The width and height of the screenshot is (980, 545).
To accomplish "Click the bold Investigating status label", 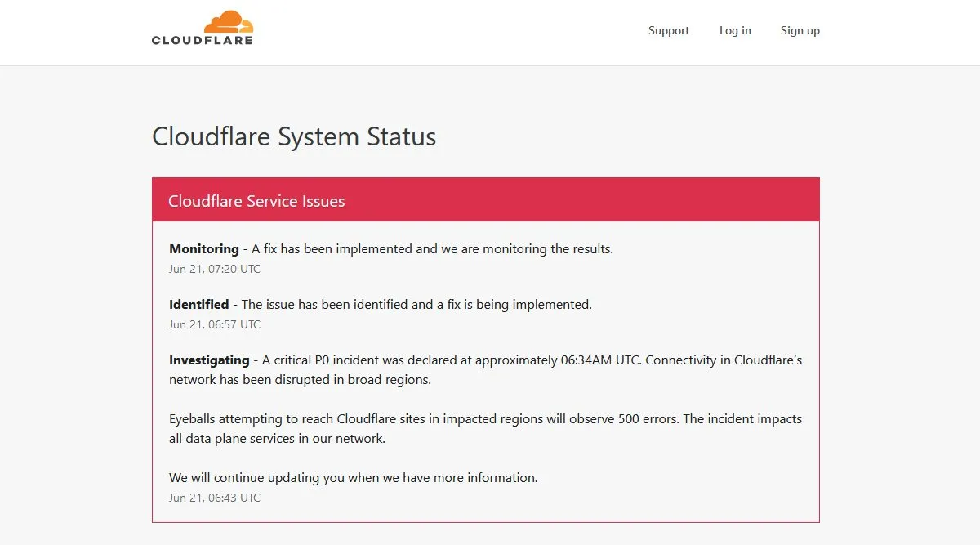I will point(209,360).
